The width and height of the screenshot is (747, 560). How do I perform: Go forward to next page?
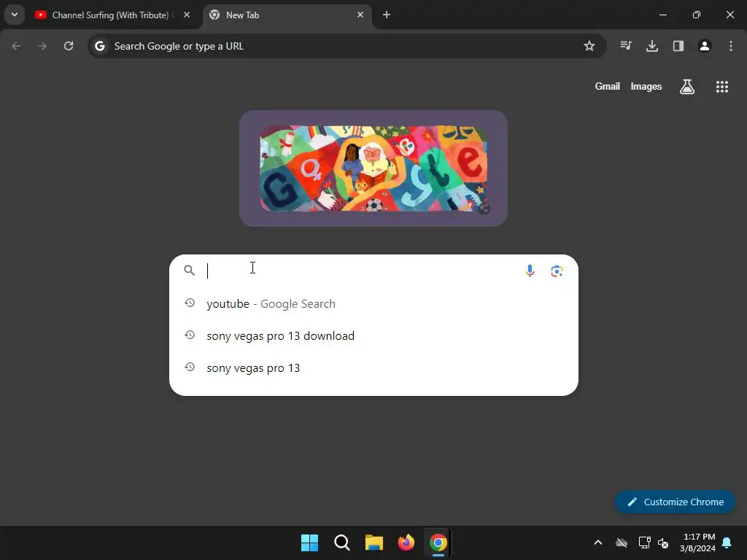(42, 46)
